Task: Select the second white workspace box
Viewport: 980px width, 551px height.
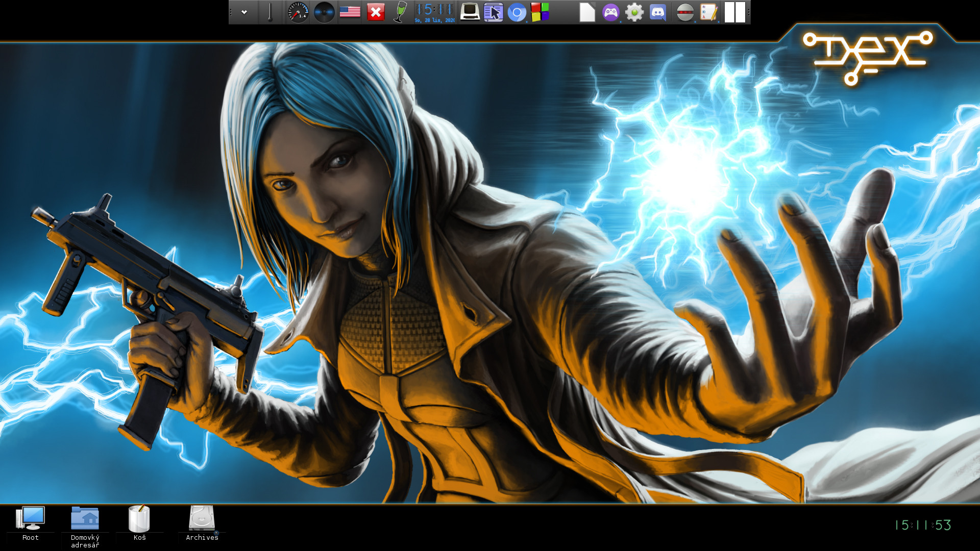Action: point(740,12)
